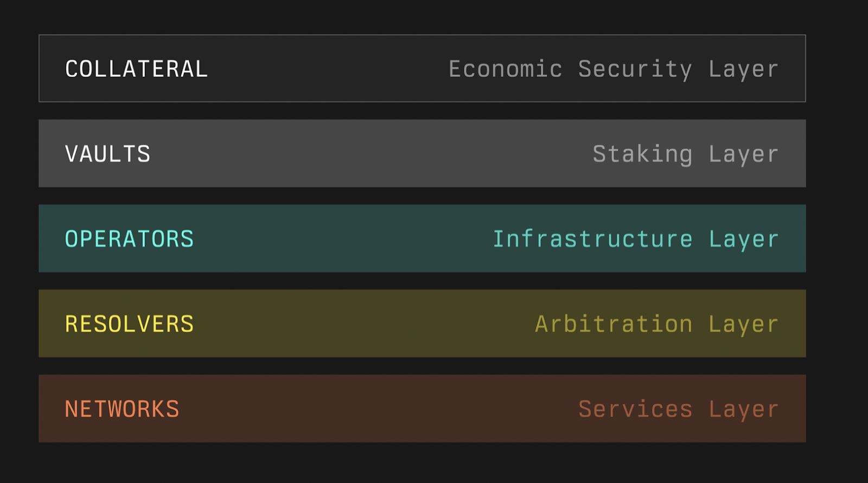Click the word 'Economic' in top bar
The width and height of the screenshot is (868, 483).
click(x=505, y=69)
